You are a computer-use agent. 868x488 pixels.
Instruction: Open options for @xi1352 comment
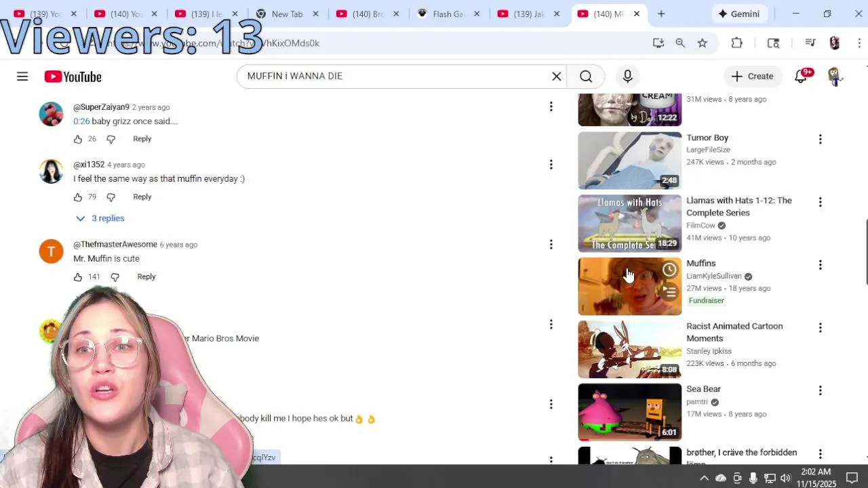tap(551, 164)
